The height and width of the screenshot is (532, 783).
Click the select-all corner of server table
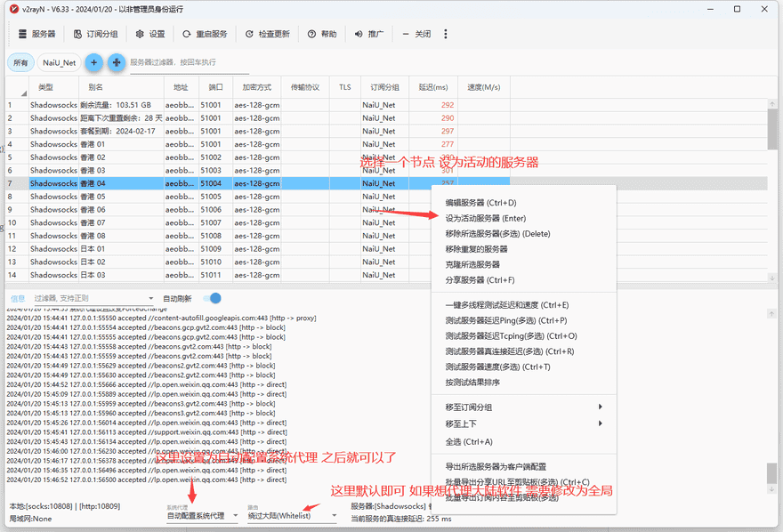(x=17, y=87)
